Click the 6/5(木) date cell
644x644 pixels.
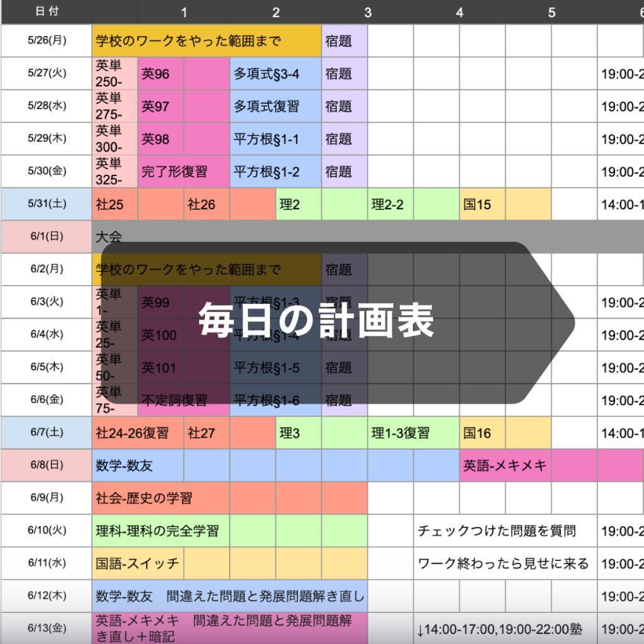click(x=47, y=367)
